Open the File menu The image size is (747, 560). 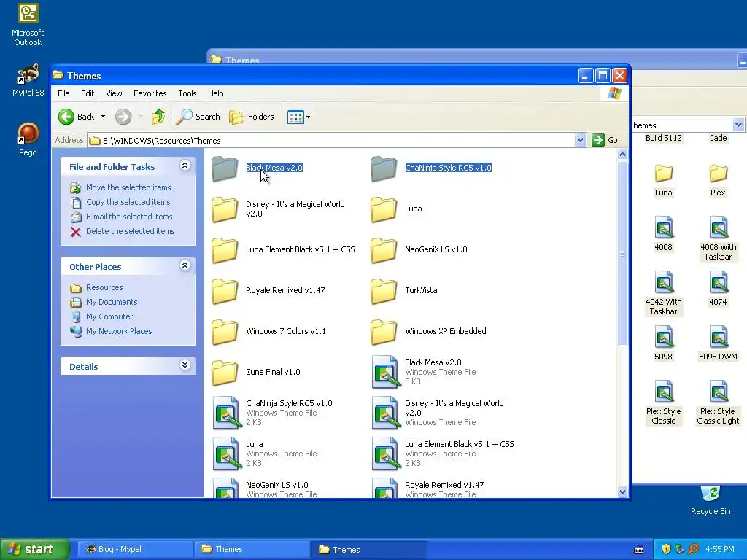tap(63, 93)
